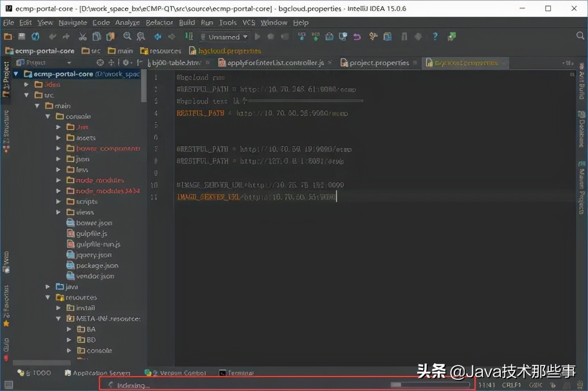The width and height of the screenshot is (588, 391).
Task: Click the VCS Commit Changes icon
Action: pos(316,37)
